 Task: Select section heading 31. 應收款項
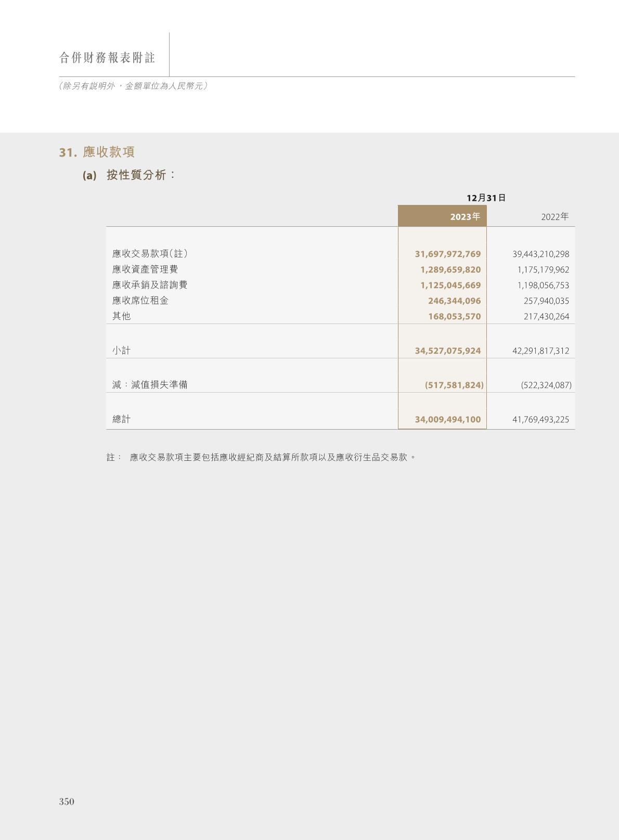pos(97,152)
